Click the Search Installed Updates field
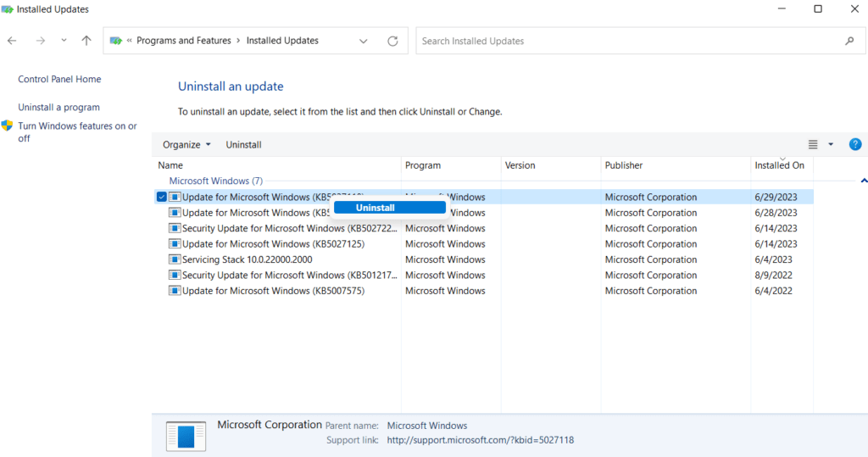This screenshot has width=868, height=457. coord(627,41)
